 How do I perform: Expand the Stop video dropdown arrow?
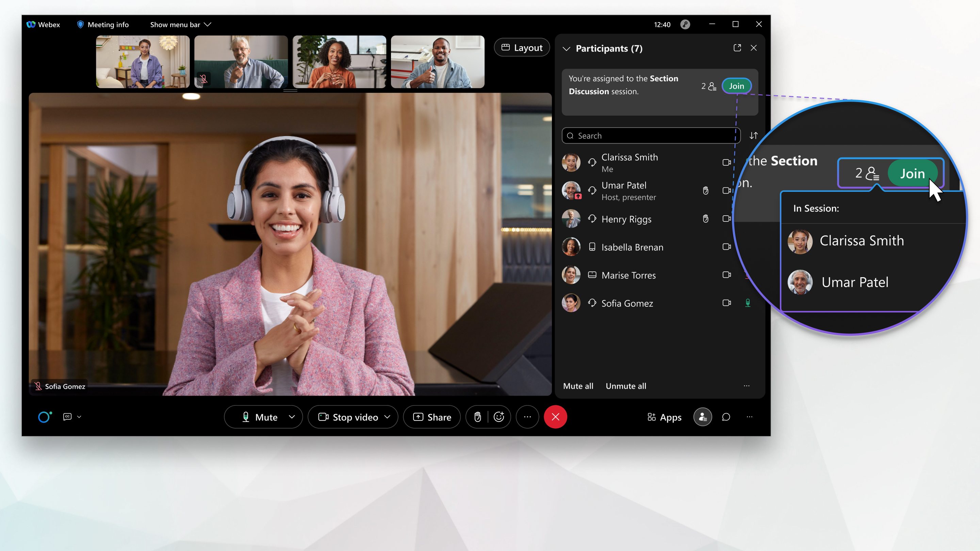(x=387, y=417)
